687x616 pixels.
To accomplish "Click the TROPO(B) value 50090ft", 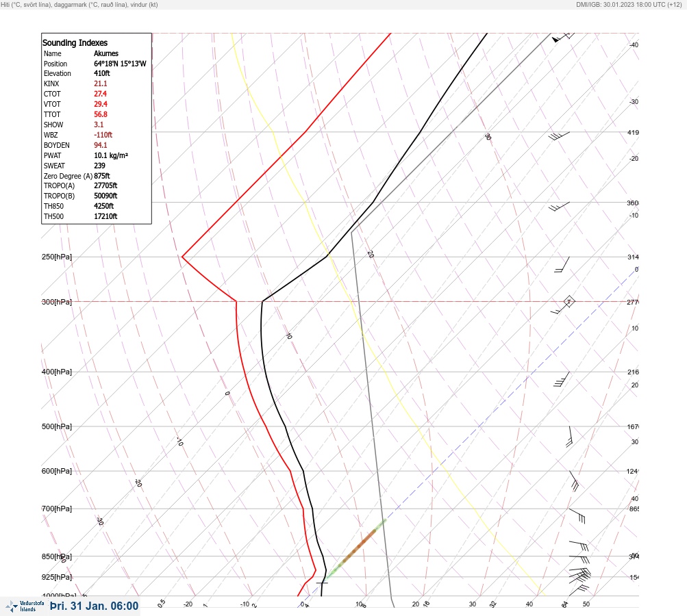I will point(105,196).
